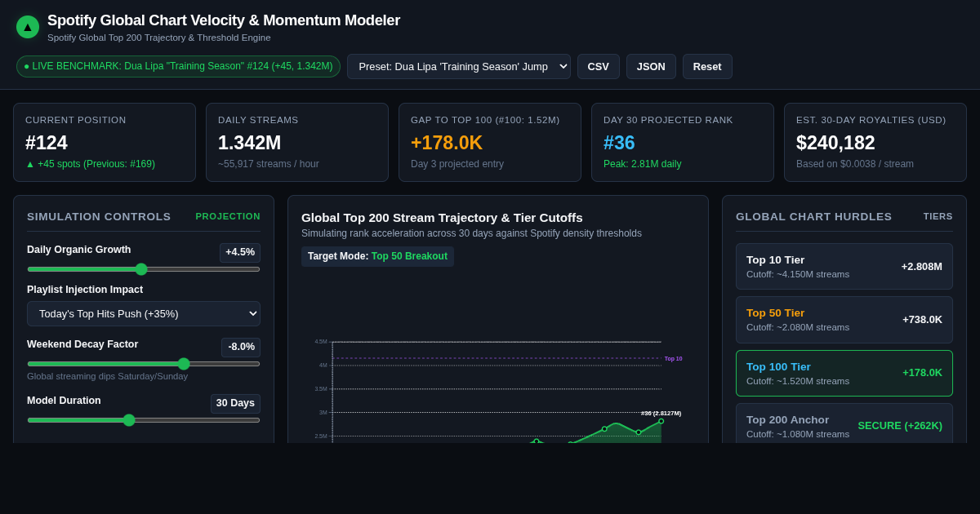Click the Daily Streams 1.342M value
The image size is (980, 514).
[x=249, y=143]
